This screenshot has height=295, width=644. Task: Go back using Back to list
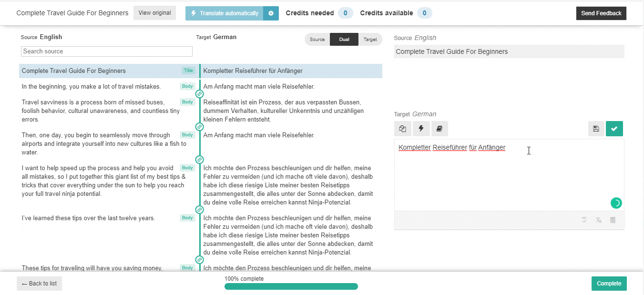[40, 284]
